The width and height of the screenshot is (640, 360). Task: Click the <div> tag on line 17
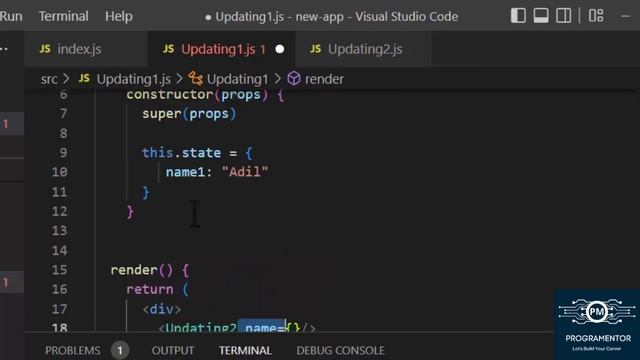click(x=162, y=309)
